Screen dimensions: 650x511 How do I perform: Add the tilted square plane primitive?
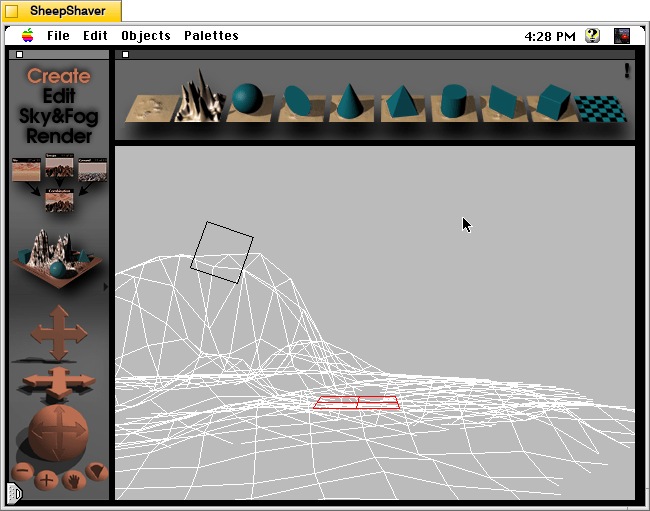tap(503, 104)
